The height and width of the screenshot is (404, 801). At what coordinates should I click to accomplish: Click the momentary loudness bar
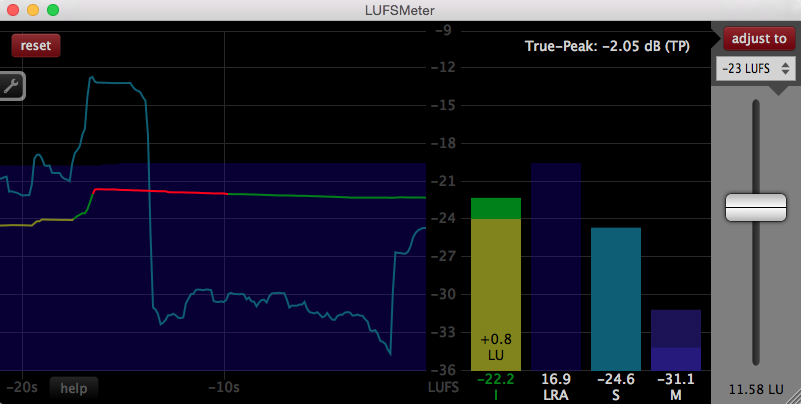coord(675,340)
